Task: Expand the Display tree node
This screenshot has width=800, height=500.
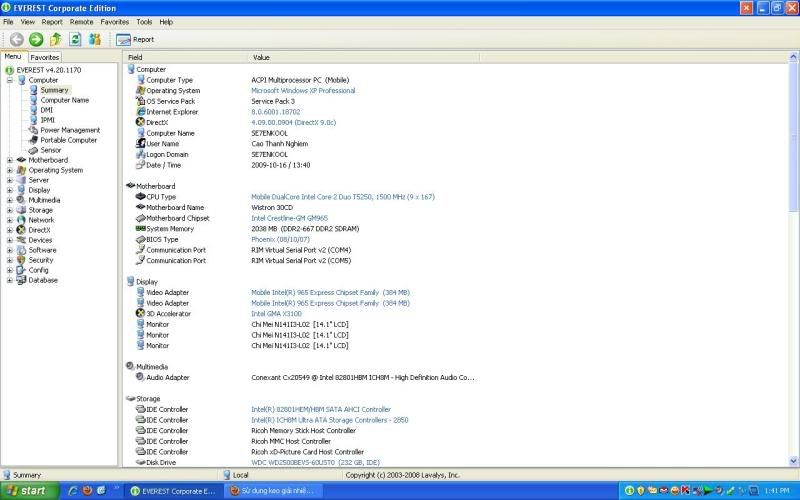Action: tap(10, 190)
